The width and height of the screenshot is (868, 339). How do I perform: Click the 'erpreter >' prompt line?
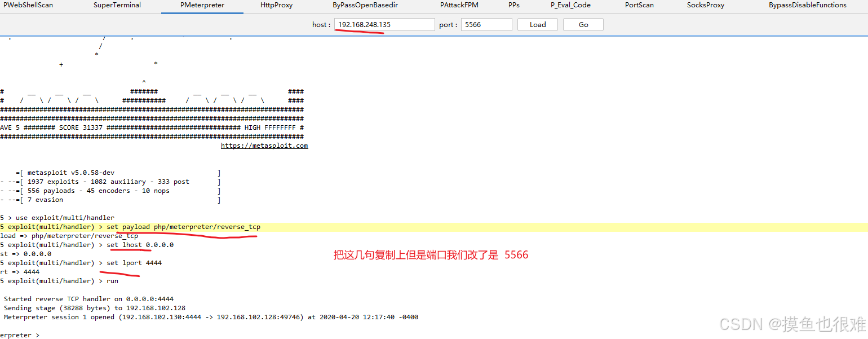(20, 335)
